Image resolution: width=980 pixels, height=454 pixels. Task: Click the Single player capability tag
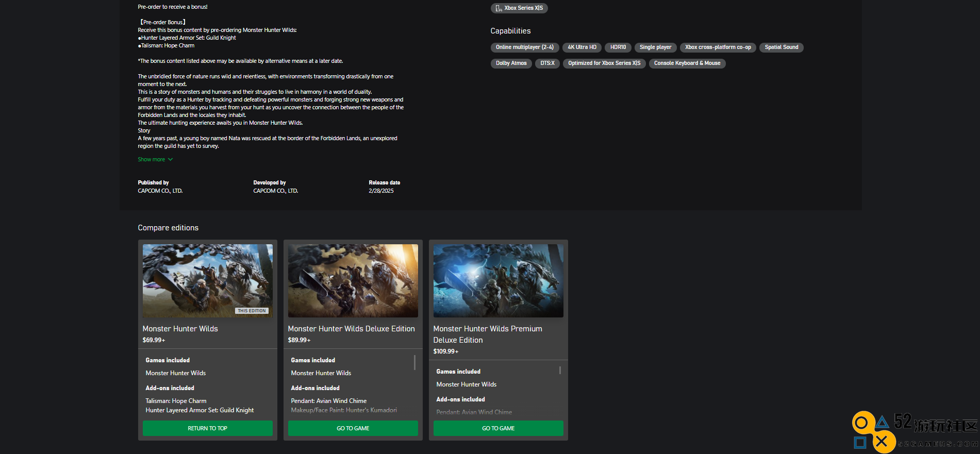click(x=656, y=47)
